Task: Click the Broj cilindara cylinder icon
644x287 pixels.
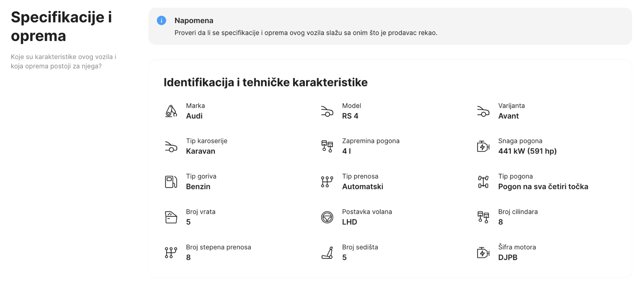Action: [484, 217]
